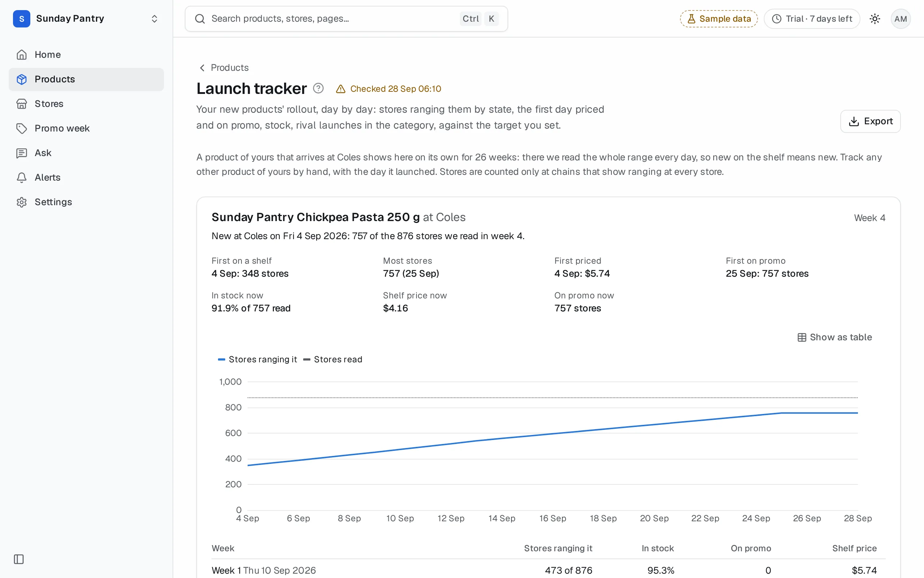Click the $4.16 shelf price value

pyautogui.click(x=395, y=308)
